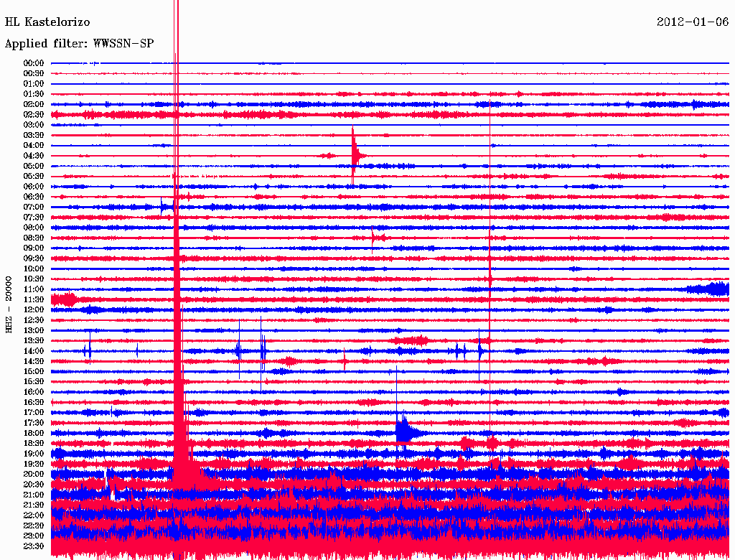This screenshot has width=735, height=560.
Task: Select the 10:00 time label
Action: 34,269
